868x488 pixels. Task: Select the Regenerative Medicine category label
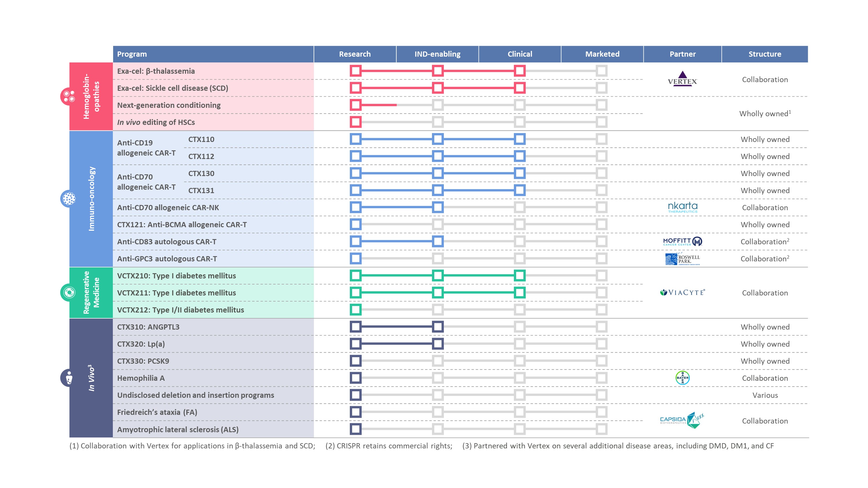coord(91,292)
